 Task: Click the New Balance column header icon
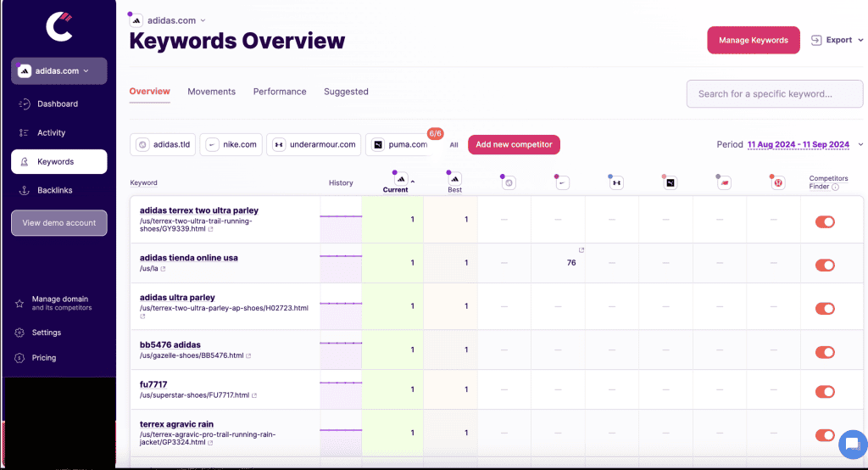[x=724, y=182]
